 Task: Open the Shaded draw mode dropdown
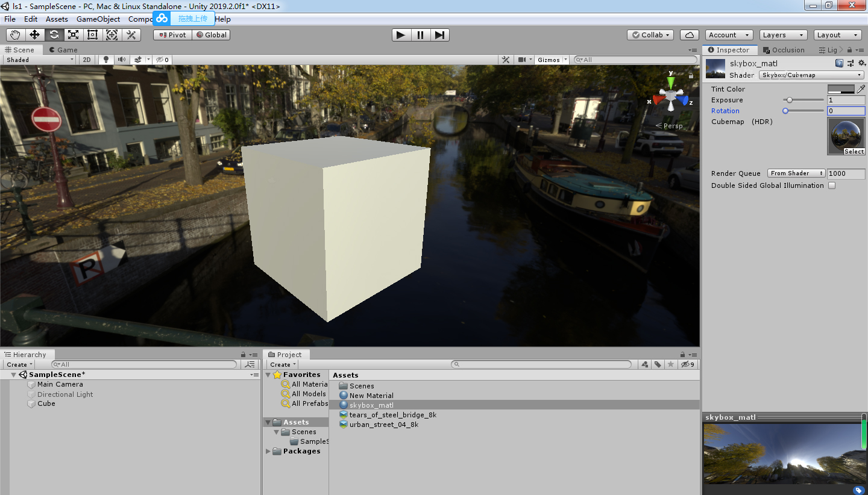pyautogui.click(x=40, y=60)
